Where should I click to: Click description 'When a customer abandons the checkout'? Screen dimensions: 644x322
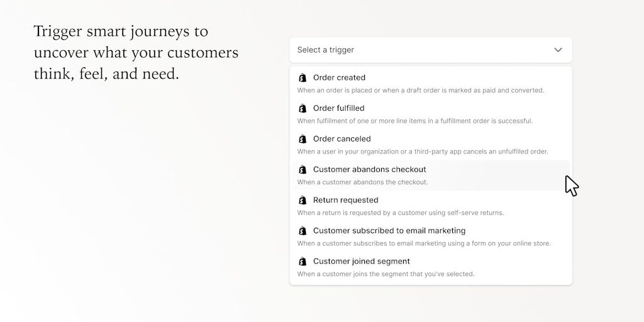(x=362, y=182)
